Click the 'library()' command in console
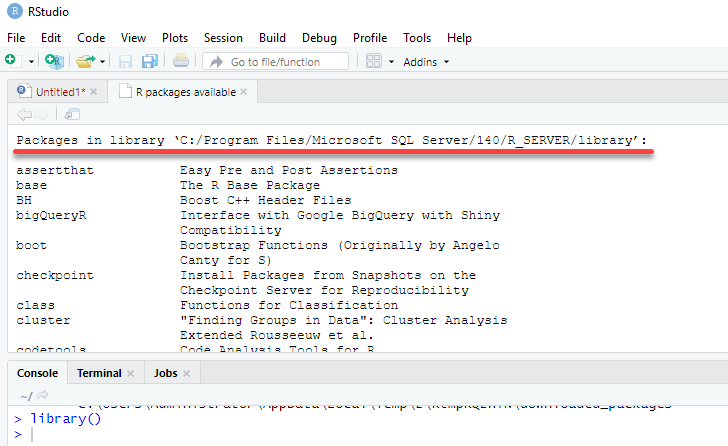728x446 pixels. pyautogui.click(x=65, y=419)
